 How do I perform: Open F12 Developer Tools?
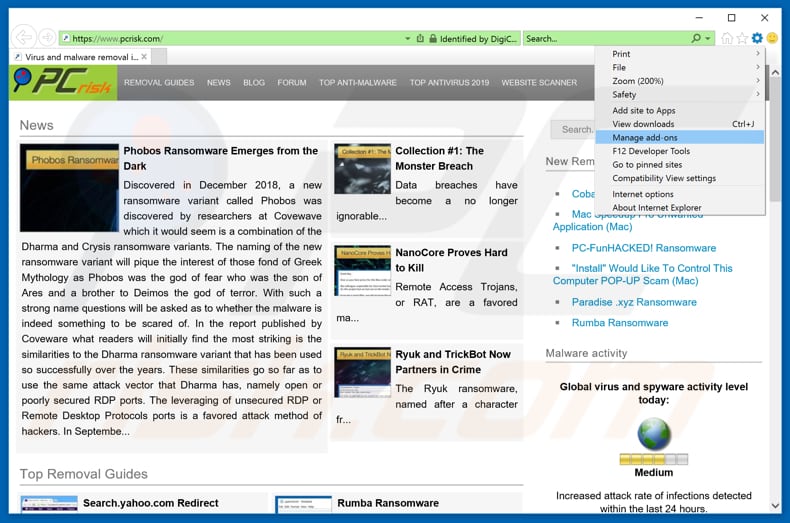680,151
